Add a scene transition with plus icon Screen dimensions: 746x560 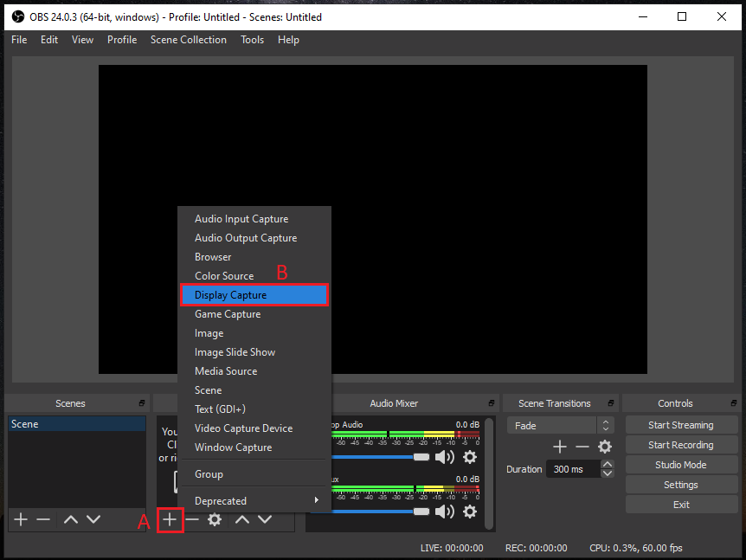(x=560, y=447)
